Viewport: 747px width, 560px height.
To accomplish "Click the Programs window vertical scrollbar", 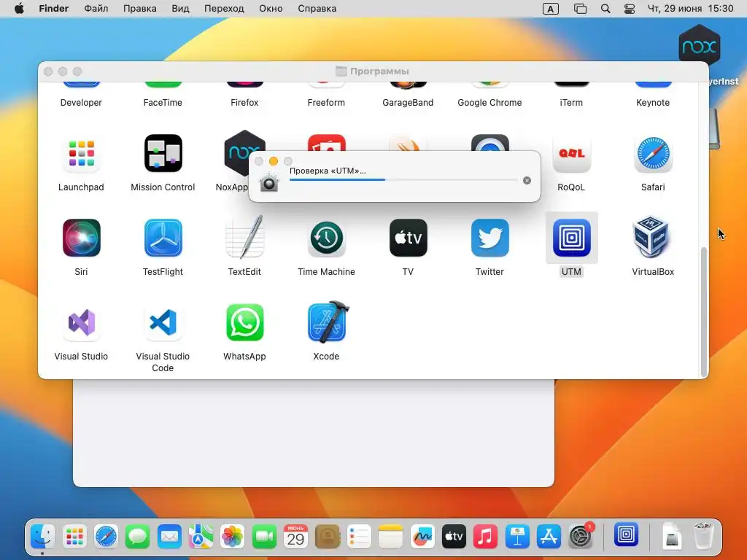I will click(704, 312).
